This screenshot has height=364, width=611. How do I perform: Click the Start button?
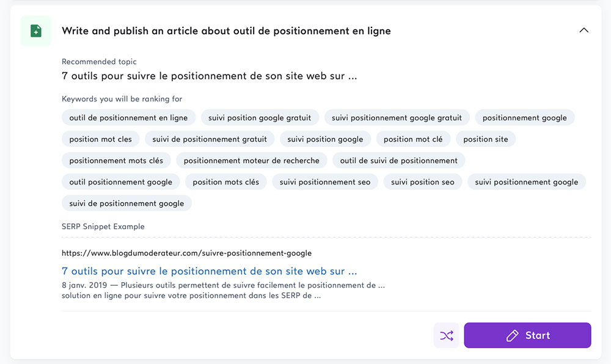527,335
